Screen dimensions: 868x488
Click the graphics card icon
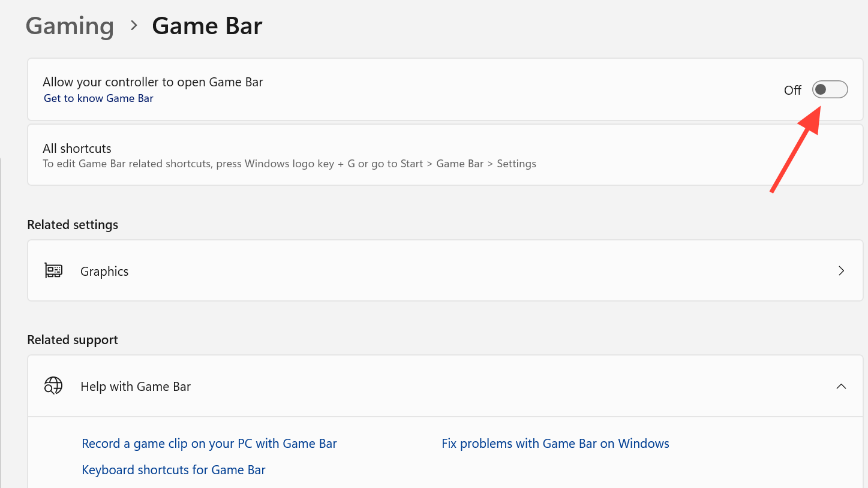tap(53, 271)
